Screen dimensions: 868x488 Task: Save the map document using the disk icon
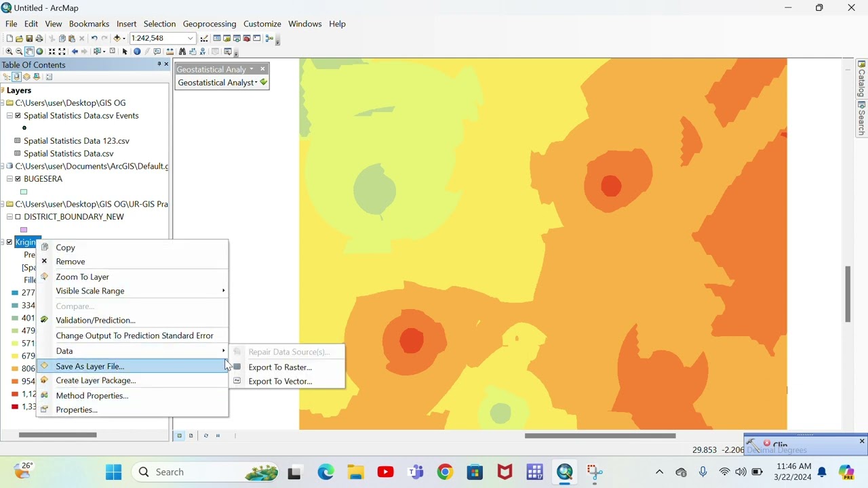coord(29,39)
